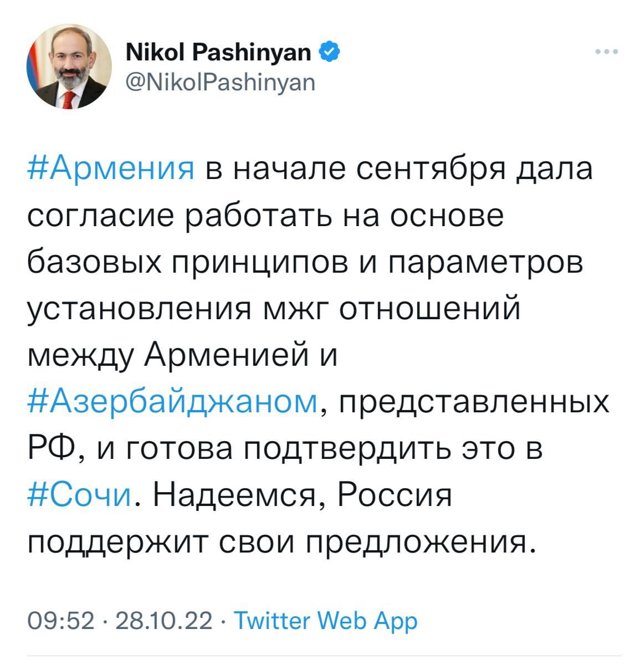Click the blue verified badge

[x=328, y=53]
